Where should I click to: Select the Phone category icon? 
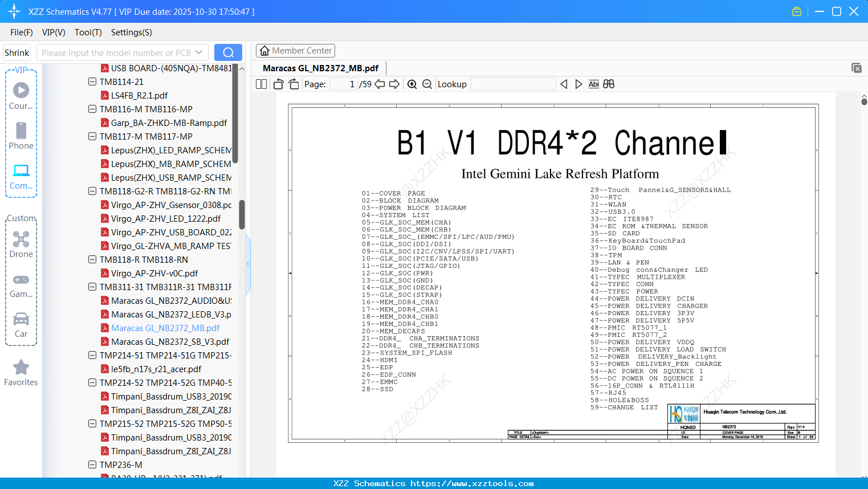21,136
